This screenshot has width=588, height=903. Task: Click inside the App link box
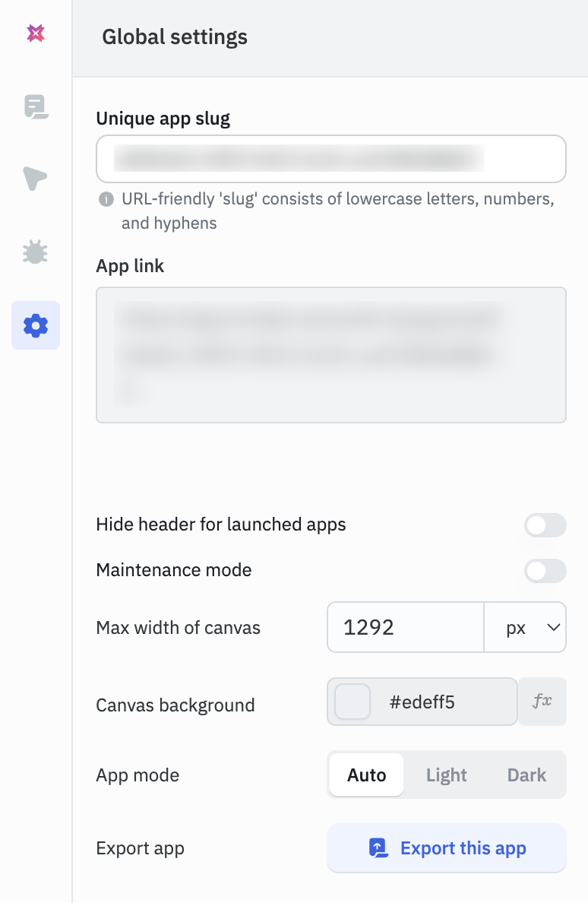[x=330, y=354]
